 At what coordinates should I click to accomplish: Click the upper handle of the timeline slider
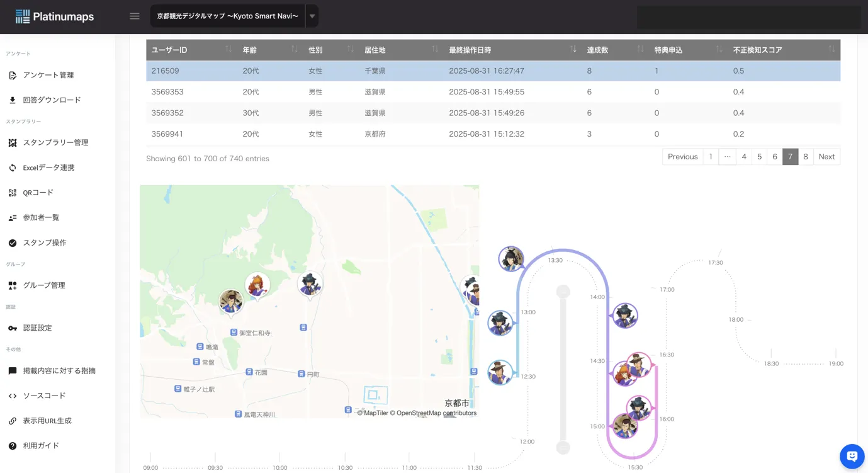(x=563, y=291)
